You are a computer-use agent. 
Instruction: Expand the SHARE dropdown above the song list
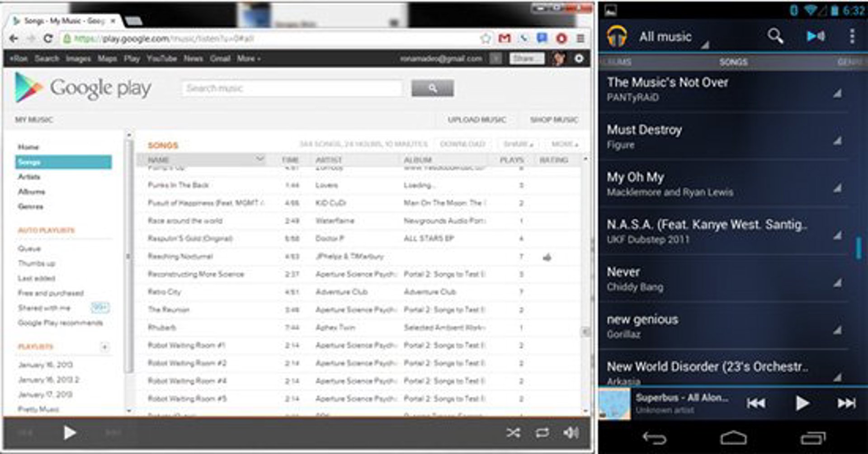tap(518, 144)
